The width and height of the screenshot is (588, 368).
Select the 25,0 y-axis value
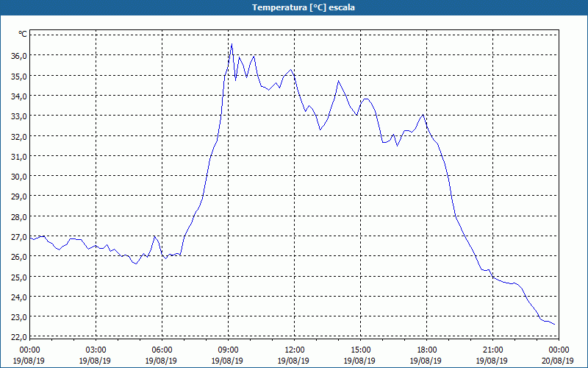point(19,277)
